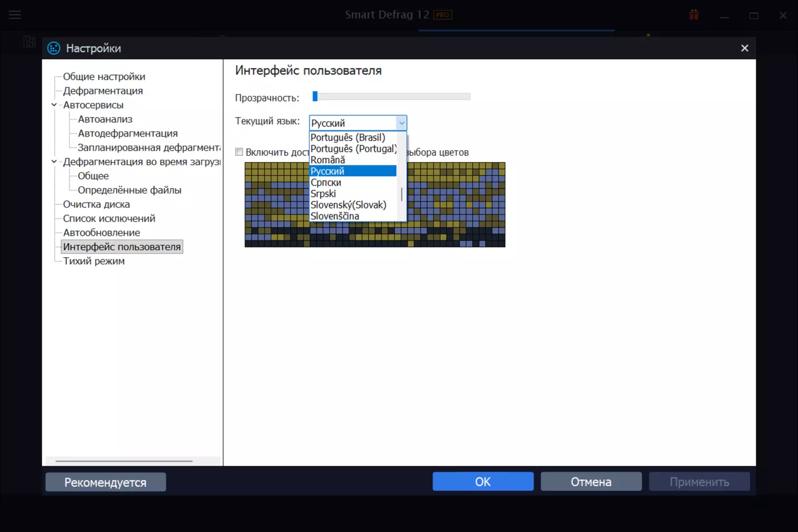Screen dimensions: 798x532
Task: Click the OK button
Action: coord(483,481)
